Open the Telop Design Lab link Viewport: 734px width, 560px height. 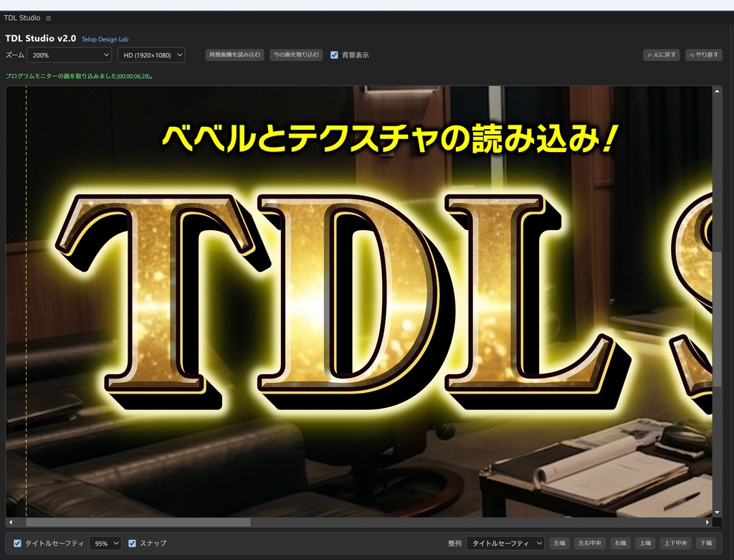tap(105, 39)
